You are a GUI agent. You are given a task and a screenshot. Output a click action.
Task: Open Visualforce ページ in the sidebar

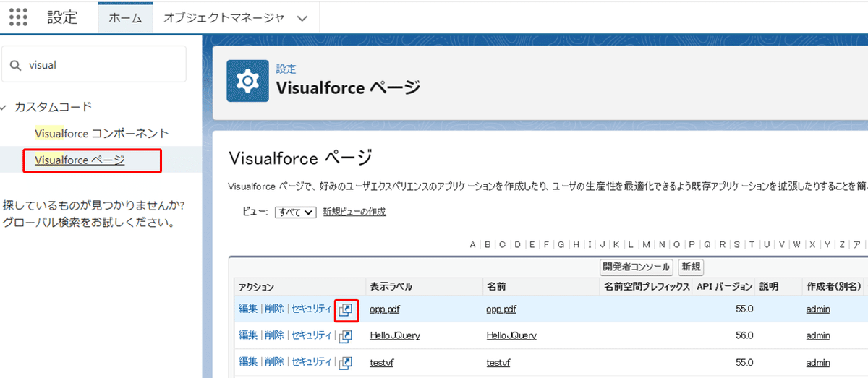(80, 160)
